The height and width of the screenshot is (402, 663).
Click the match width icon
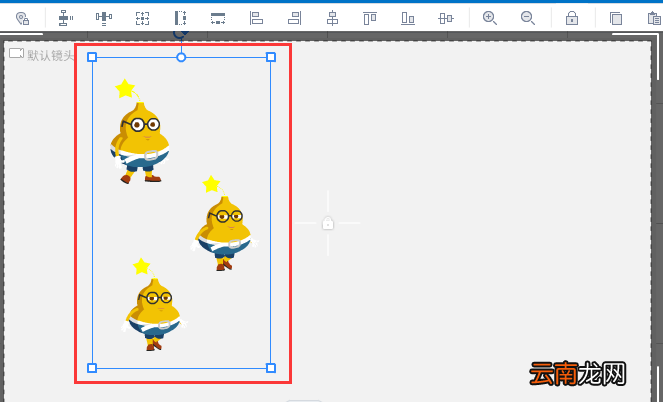(218, 18)
